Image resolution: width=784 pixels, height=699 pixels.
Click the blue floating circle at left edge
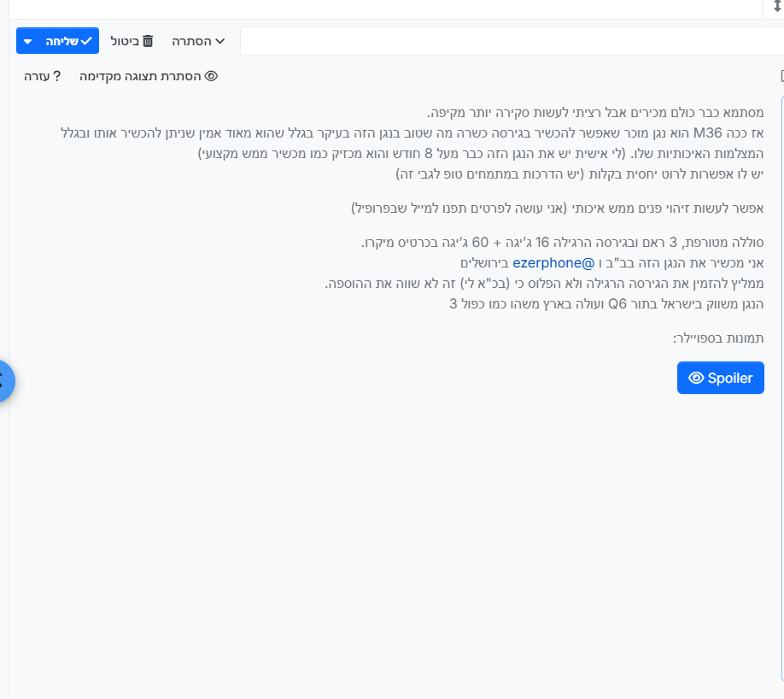click(x=3, y=381)
